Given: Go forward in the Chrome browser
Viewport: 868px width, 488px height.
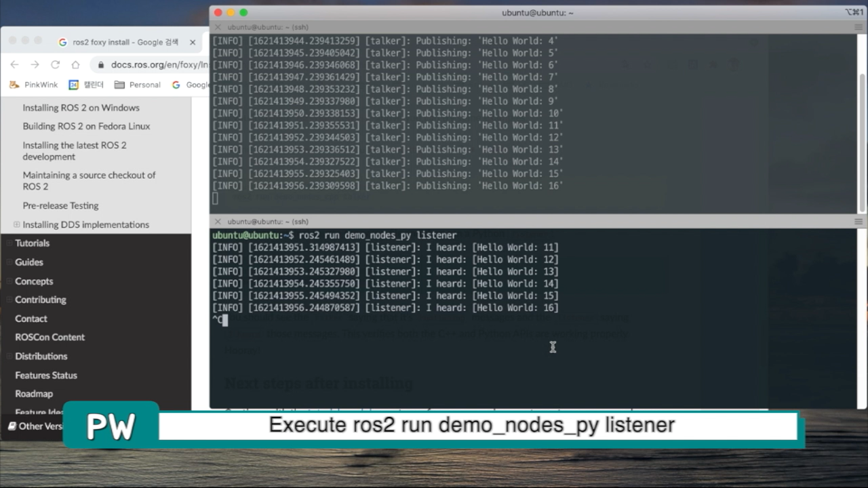Looking at the screenshot, I should (35, 64).
